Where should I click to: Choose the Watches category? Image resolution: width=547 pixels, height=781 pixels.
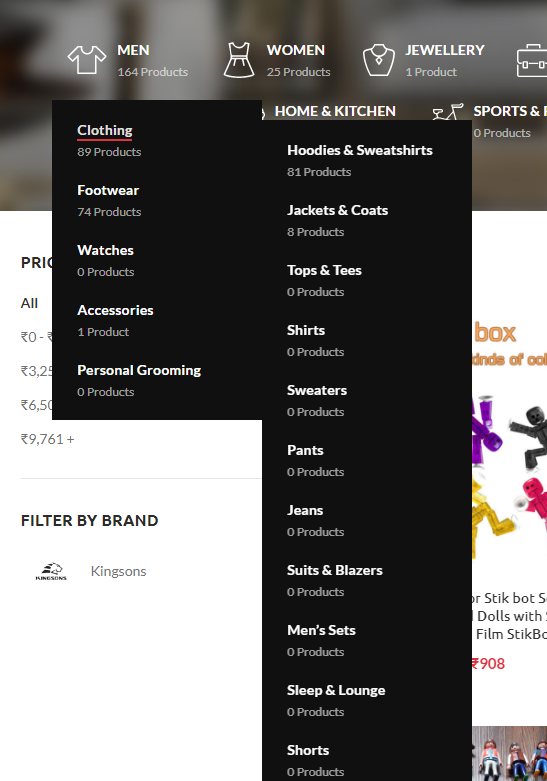click(x=105, y=250)
